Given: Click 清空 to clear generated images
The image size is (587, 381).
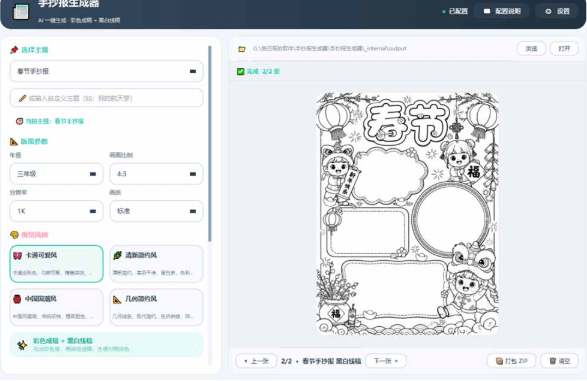Looking at the screenshot, I should tap(559, 361).
